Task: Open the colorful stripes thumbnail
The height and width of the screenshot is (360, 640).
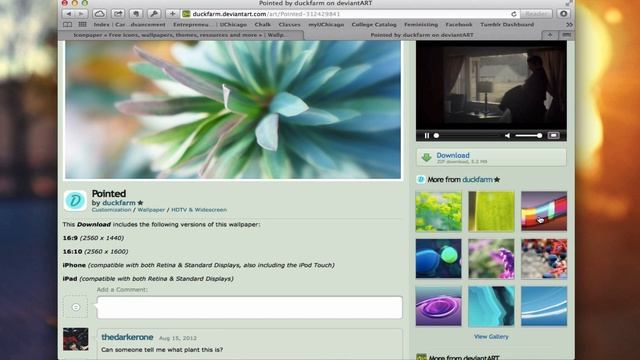Action: (544, 211)
